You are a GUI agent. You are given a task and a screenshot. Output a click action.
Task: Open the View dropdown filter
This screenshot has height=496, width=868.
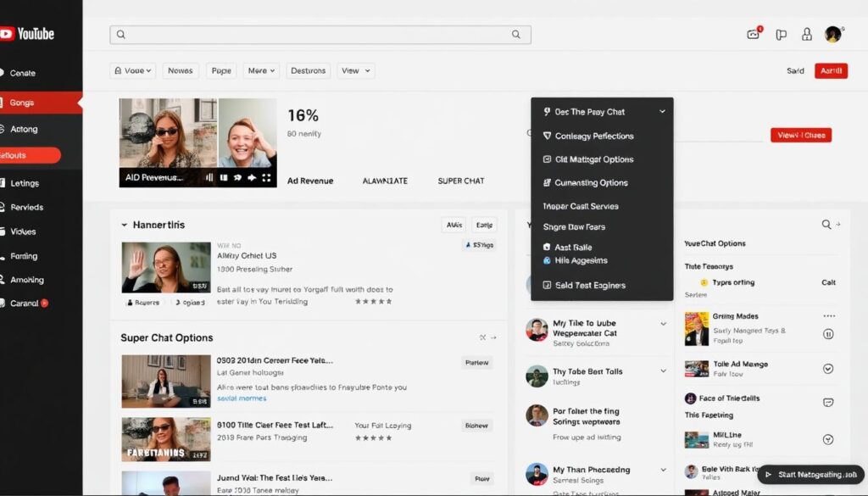click(x=355, y=71)
